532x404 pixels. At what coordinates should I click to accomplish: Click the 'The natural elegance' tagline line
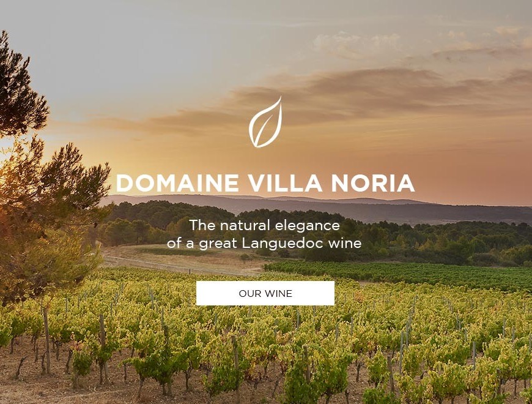coord(264,225)
